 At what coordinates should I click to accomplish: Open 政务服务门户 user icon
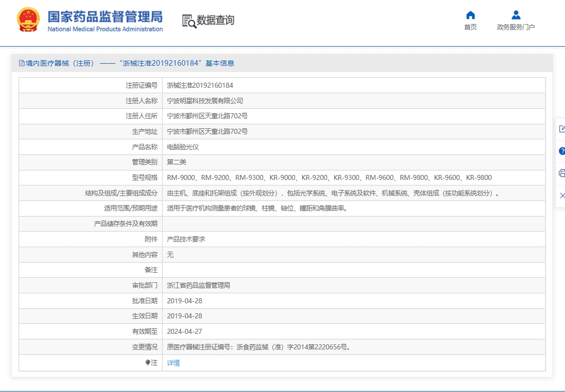tap(516, 15)
